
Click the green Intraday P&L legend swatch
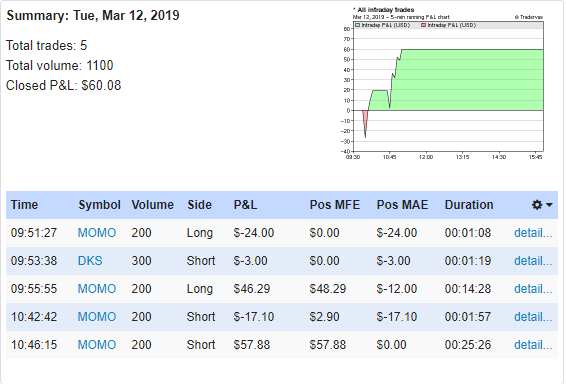(x=358, y=25)
